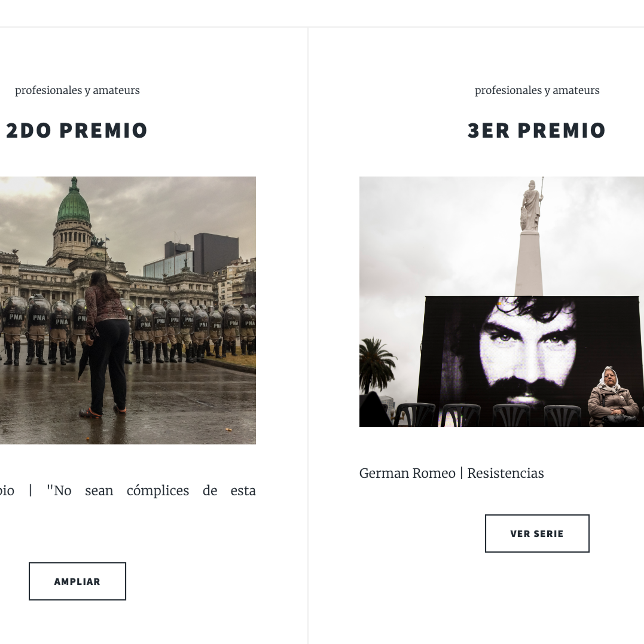Image resolution: width=644 pixels, height=644 pixels.
Task: Click "profesionales y amateurs" above 2DO PREMIO
Action: point(77,90)
